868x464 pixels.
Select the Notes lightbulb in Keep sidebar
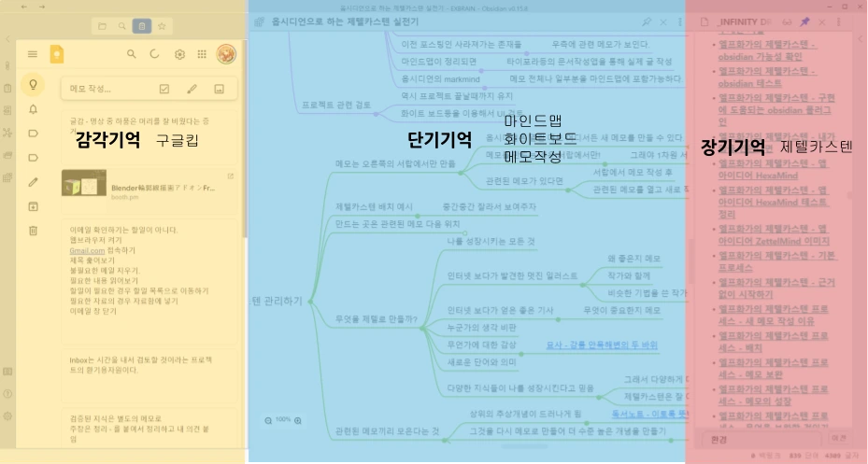[x=34, y=85]
